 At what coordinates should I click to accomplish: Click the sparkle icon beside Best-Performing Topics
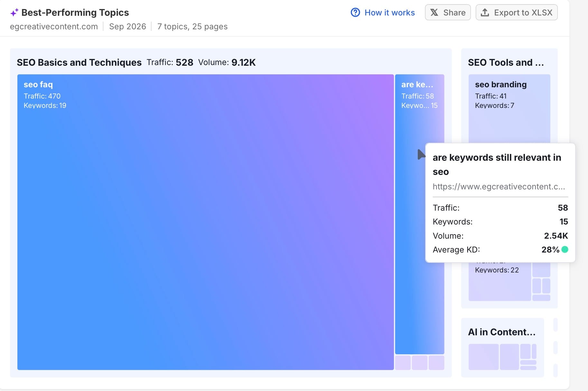tap(14, 13)
